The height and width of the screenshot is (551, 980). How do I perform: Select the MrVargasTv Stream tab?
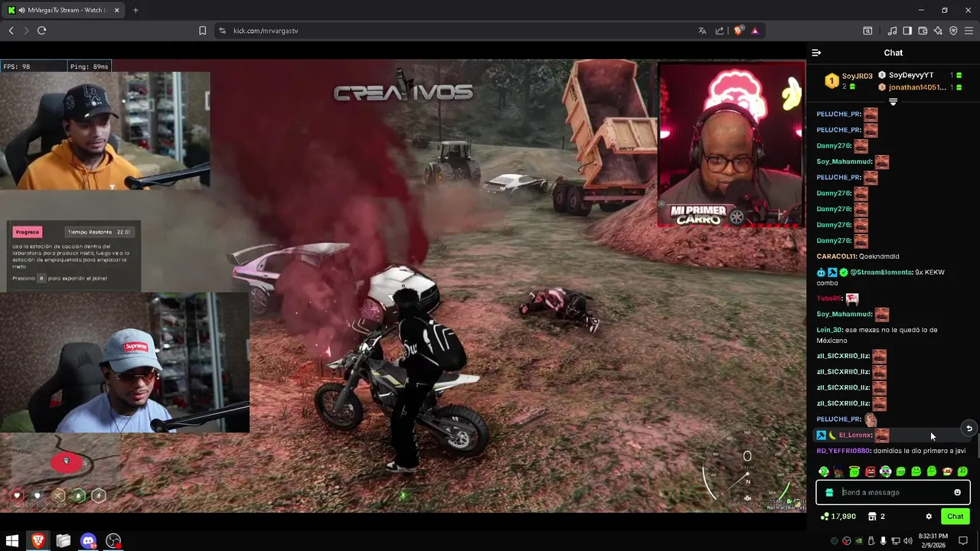click(x=64, y=10)
